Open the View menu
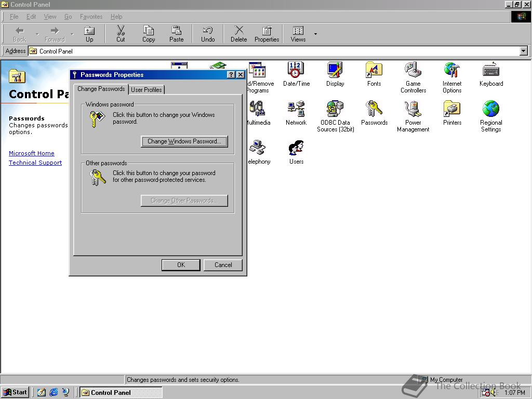The width and height of the screenshot is (532, 399). (50, 17)
